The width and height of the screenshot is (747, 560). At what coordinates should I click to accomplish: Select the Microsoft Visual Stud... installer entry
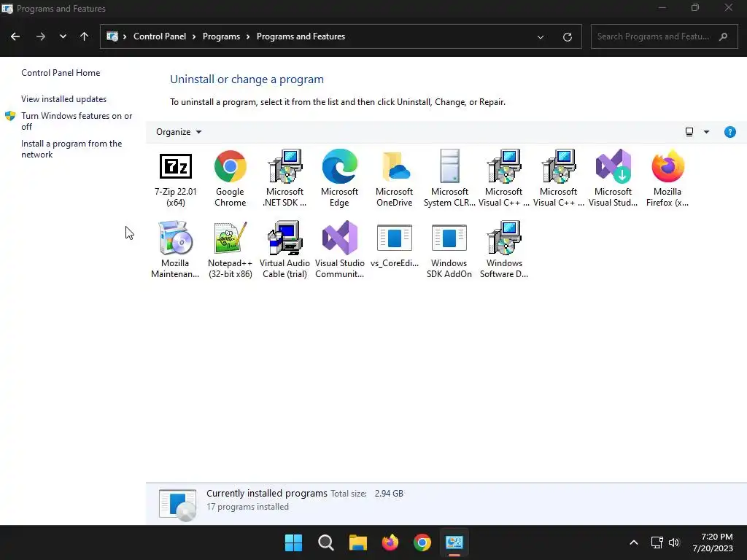pos(613,178)
